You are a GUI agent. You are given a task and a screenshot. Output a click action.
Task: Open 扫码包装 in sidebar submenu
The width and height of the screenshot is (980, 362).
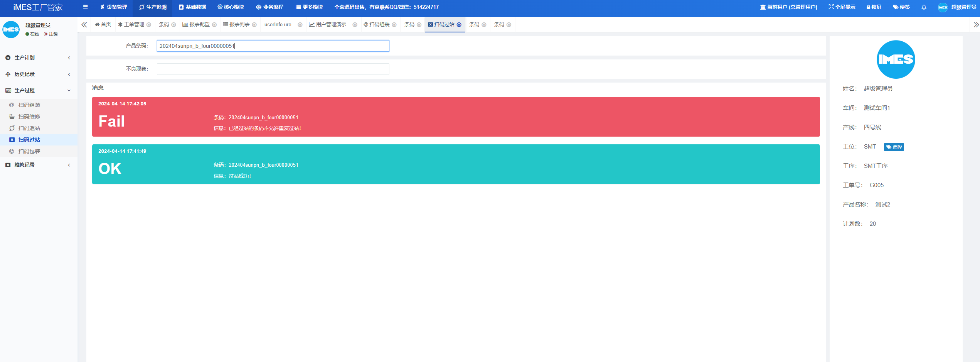(39, 151)
